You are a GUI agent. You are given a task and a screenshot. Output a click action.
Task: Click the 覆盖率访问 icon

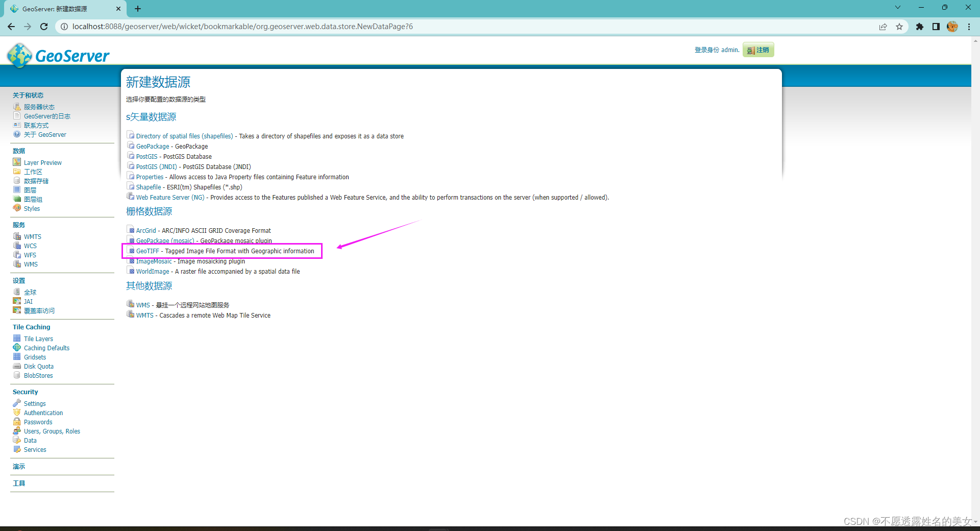17,310
